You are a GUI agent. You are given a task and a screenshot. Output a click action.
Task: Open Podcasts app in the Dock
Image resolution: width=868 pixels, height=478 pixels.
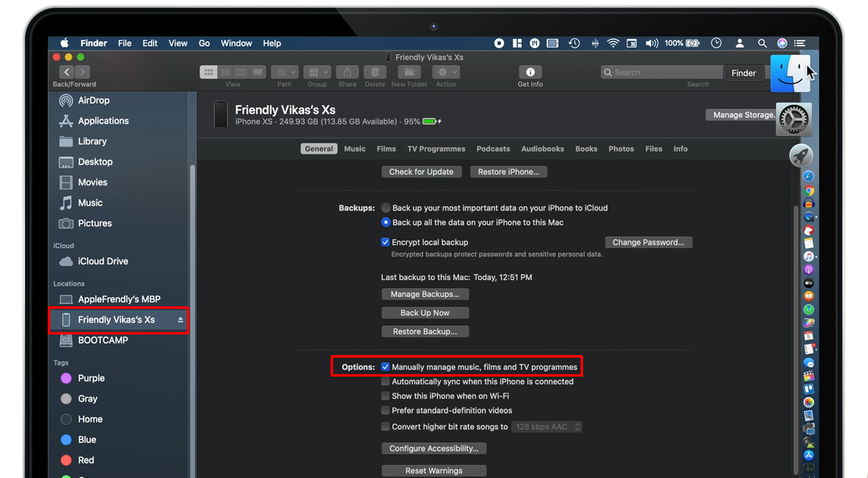coord(809,270)
